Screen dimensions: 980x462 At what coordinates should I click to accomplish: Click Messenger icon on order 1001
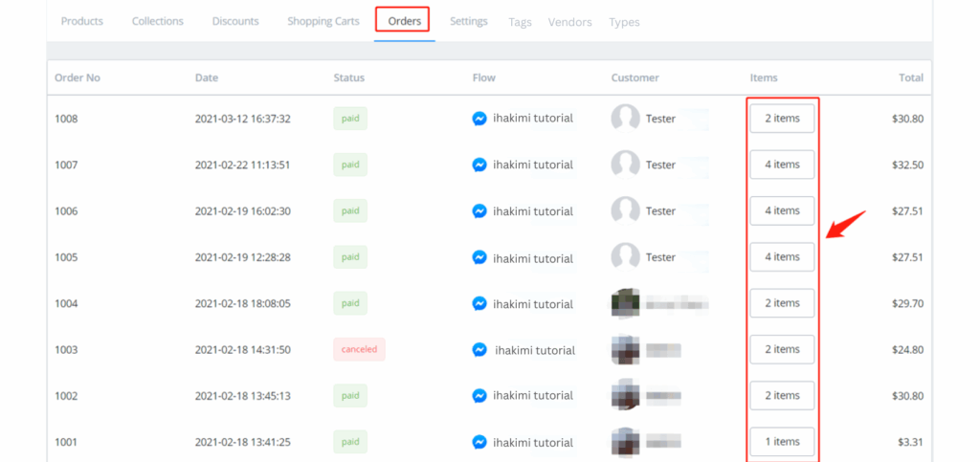pyautogui.click(x=479, y=442)
